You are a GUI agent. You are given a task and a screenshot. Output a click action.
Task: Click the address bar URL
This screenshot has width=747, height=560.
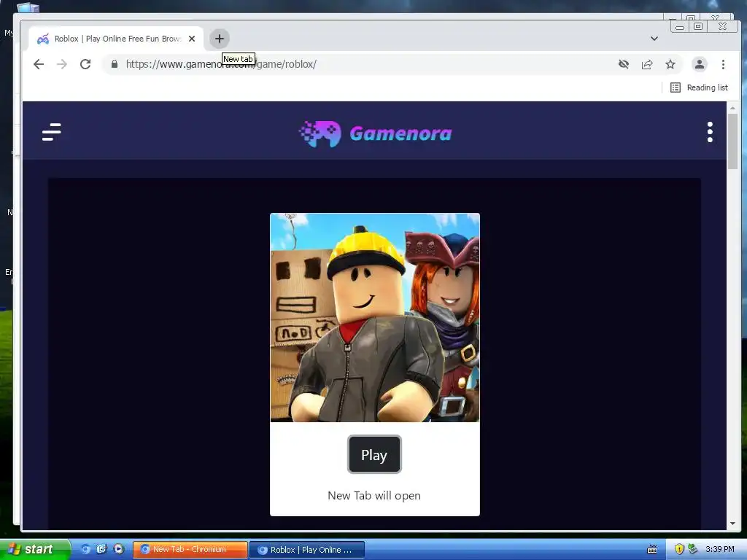(221, 64)
